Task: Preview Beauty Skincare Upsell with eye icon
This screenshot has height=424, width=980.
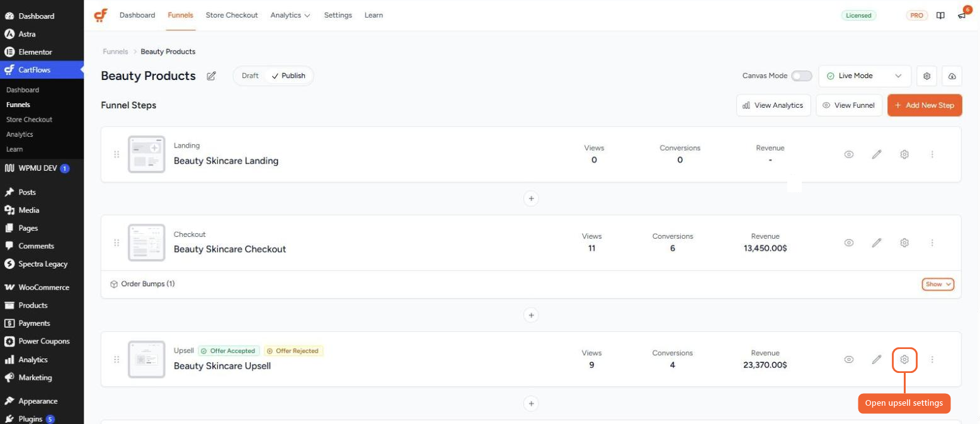Action: (849, 359)
